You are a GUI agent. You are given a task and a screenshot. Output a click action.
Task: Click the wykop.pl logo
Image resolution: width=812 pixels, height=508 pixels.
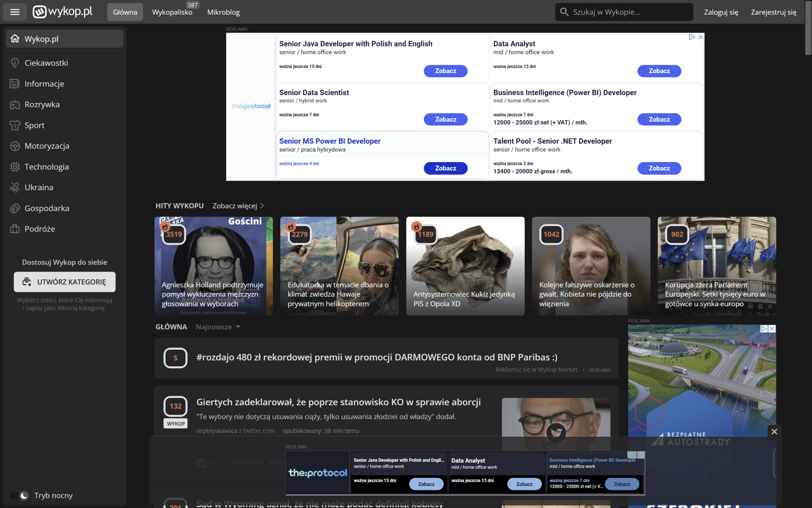[x=62, y=12]
